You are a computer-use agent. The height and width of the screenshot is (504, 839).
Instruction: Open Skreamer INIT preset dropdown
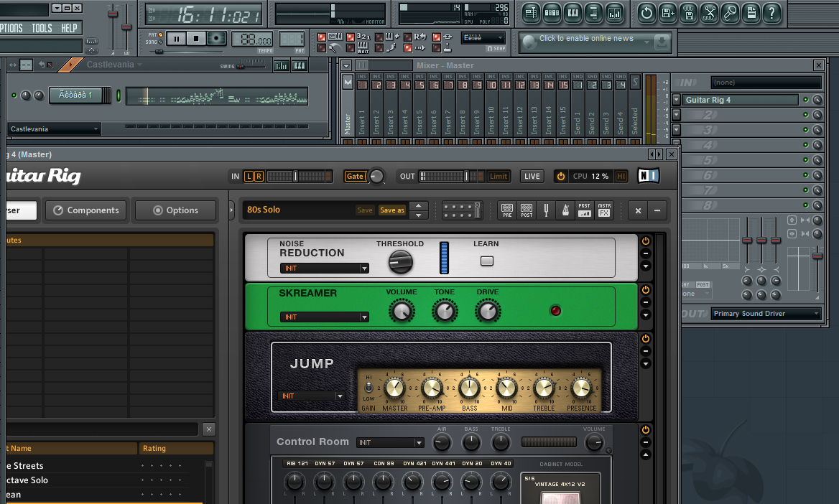tap(324, 317)
